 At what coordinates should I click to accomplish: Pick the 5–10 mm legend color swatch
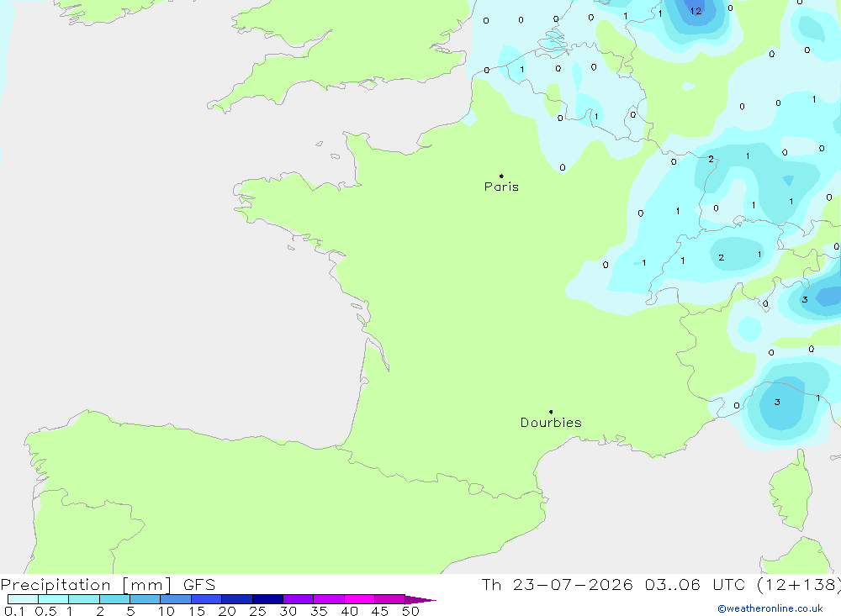point(145,599)
